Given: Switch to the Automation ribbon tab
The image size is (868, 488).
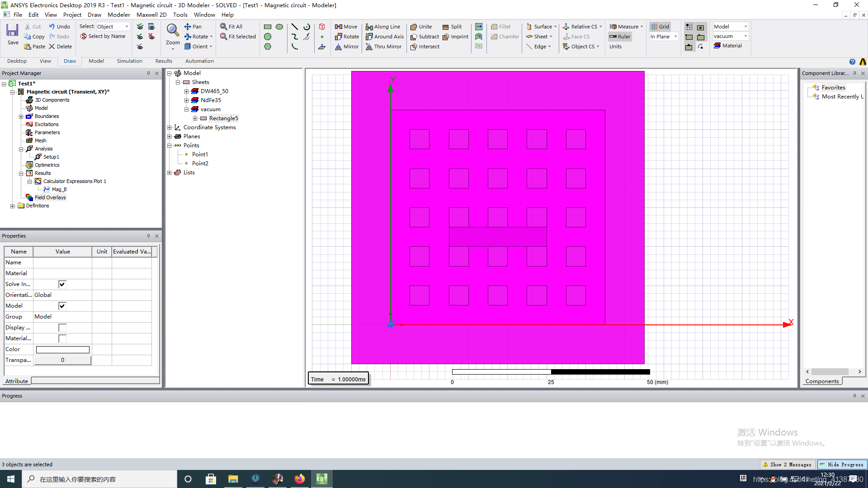Looking at the screenshot, I should pyautogui.click(x=199, y=61).
